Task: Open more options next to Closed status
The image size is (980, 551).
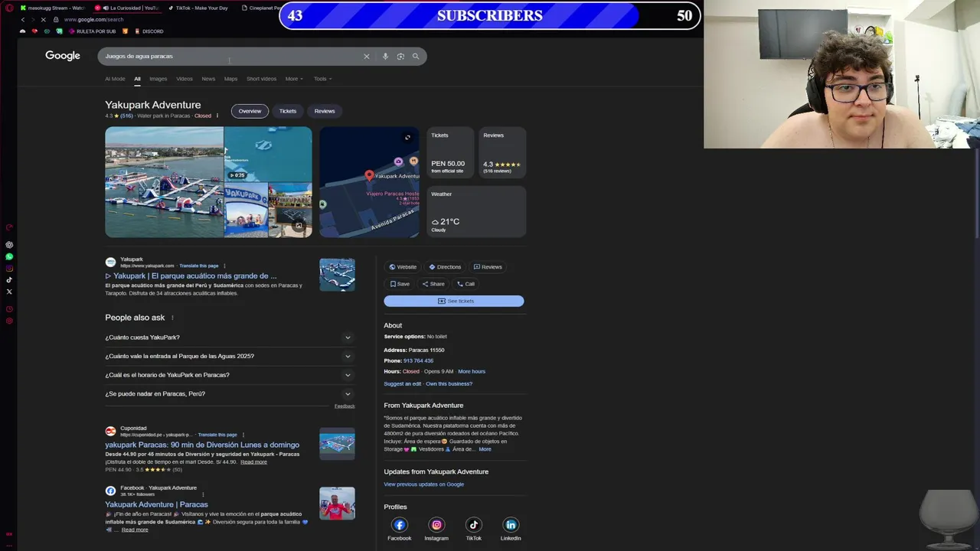Action: 217,116
